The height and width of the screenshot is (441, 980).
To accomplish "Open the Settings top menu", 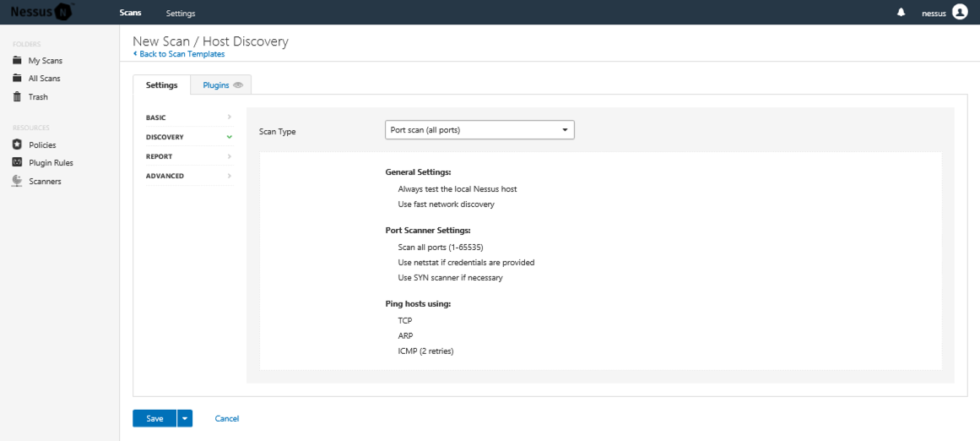I will point(181,14).
